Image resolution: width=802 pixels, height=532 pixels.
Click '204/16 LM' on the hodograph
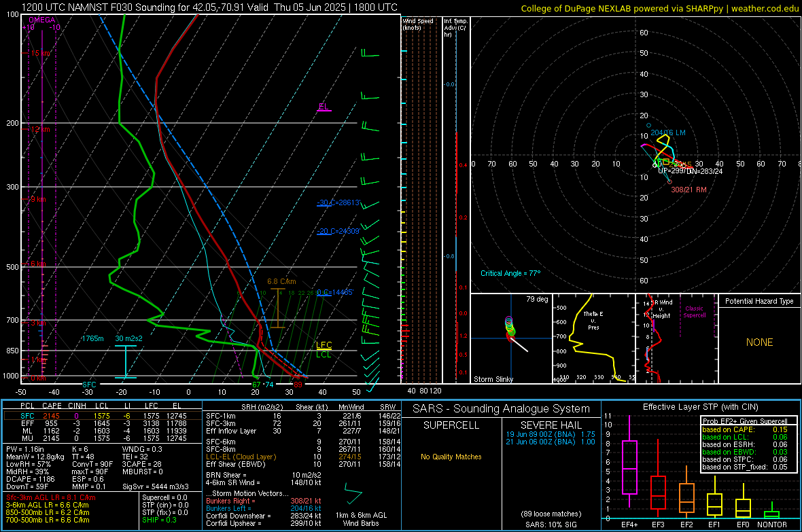click(x=668, y=132)
